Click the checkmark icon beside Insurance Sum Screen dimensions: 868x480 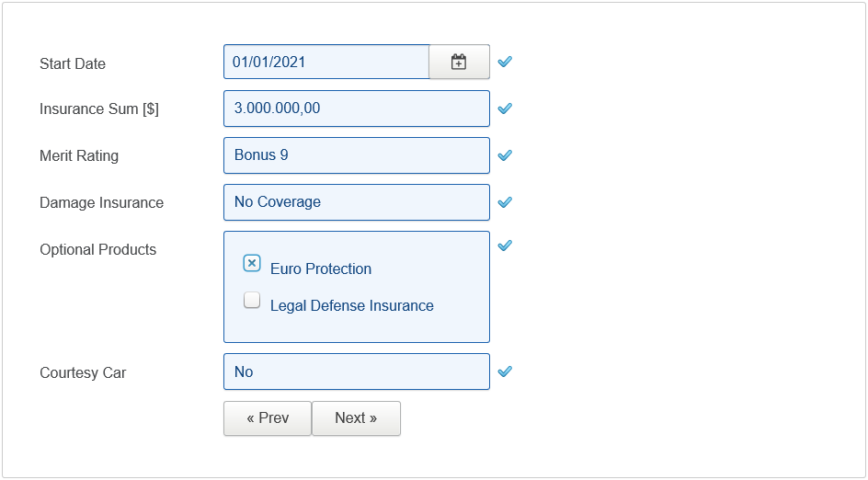pos(505,109)
